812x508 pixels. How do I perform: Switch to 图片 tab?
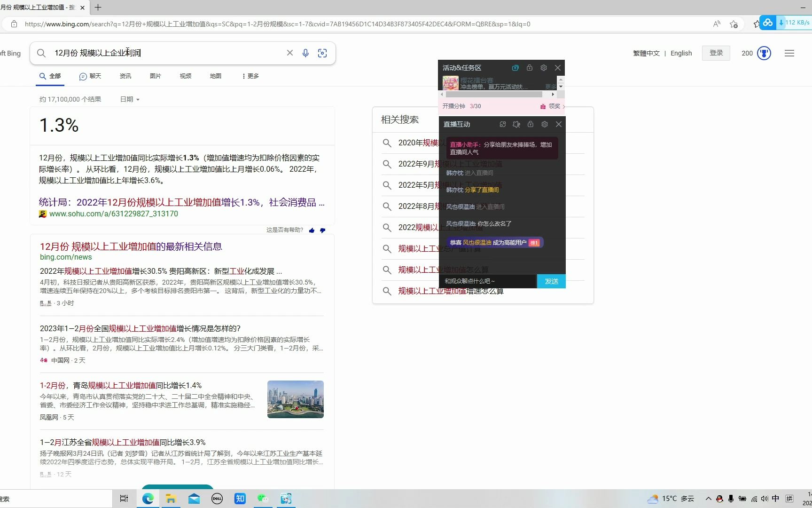click(156, 76)
